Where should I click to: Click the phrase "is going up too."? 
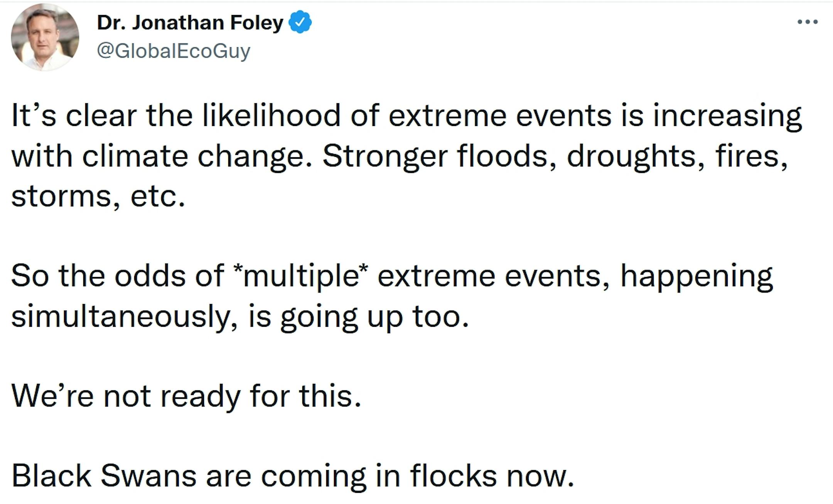(x=359, y=317)
